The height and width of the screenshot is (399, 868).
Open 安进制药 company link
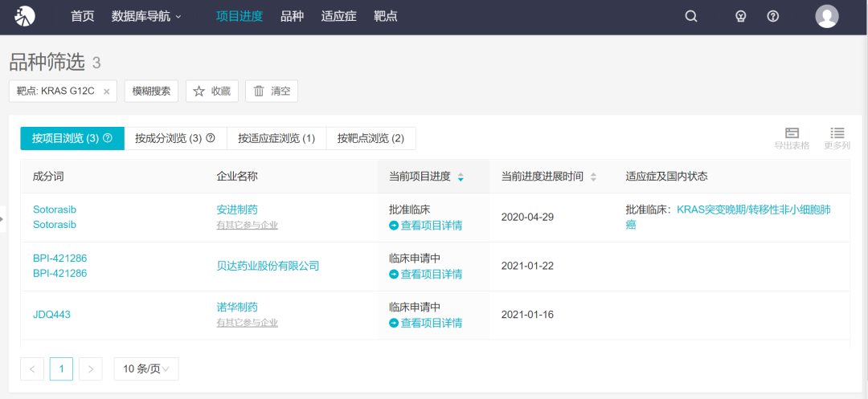(237, 210)
